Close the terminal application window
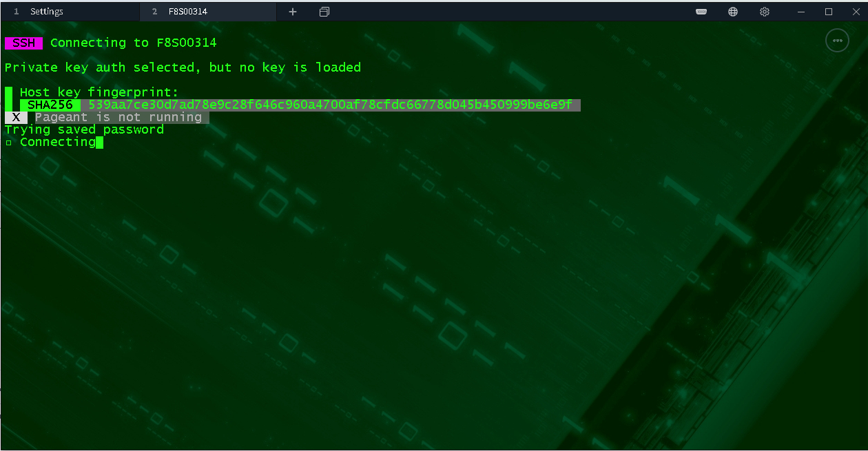The image size is (868, 451). (855, 12)
